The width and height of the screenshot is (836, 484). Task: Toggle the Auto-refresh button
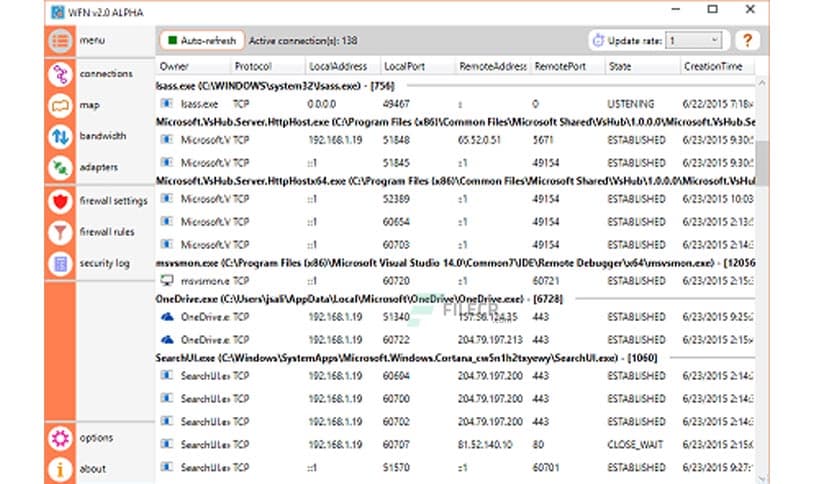tap(202, 41)
